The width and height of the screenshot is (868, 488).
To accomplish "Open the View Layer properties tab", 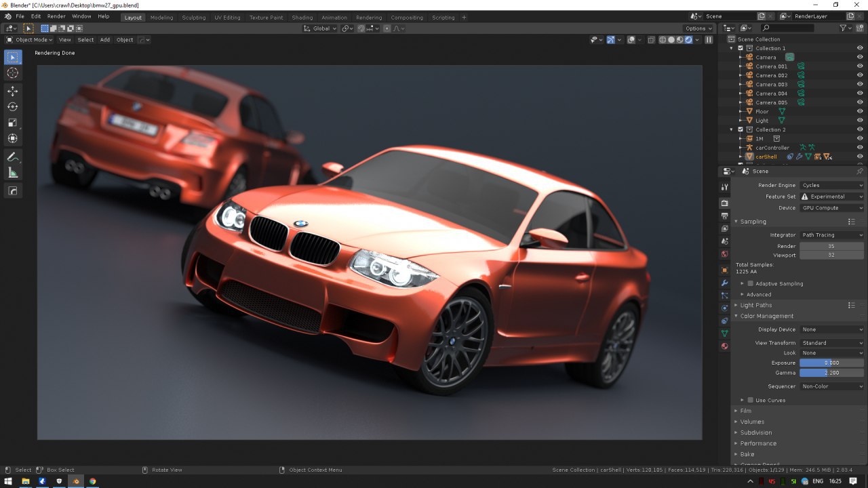I will tap(724, 229).
